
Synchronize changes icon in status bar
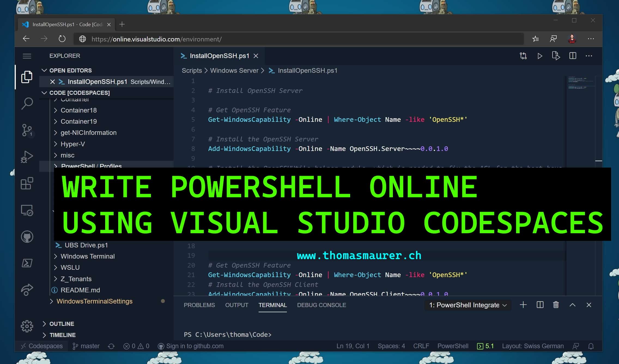[x=111, y=346]
